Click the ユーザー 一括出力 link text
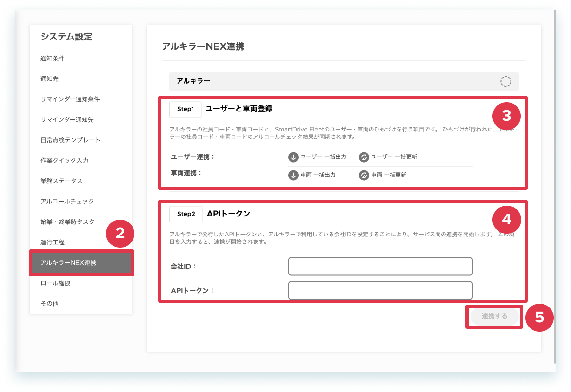571x392 pixels. (x=323, y=157)
